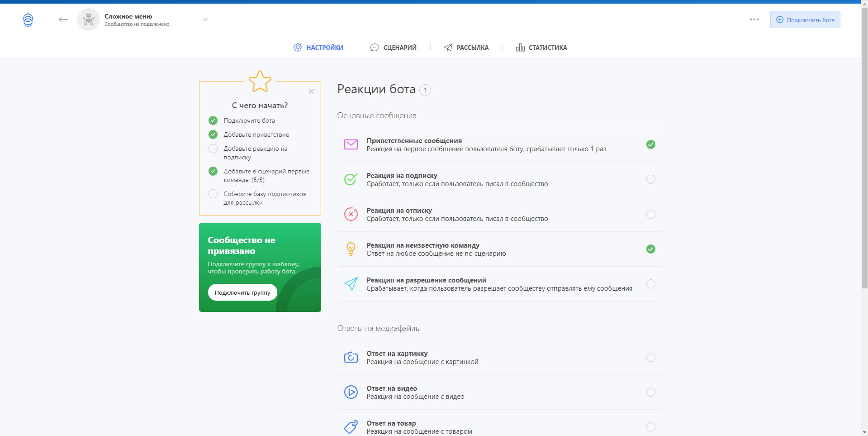Click empty circle next to Добавьте реакцию на подписку
The width and height of the screenshot is (868, 436).
click(x=213, y=149)
